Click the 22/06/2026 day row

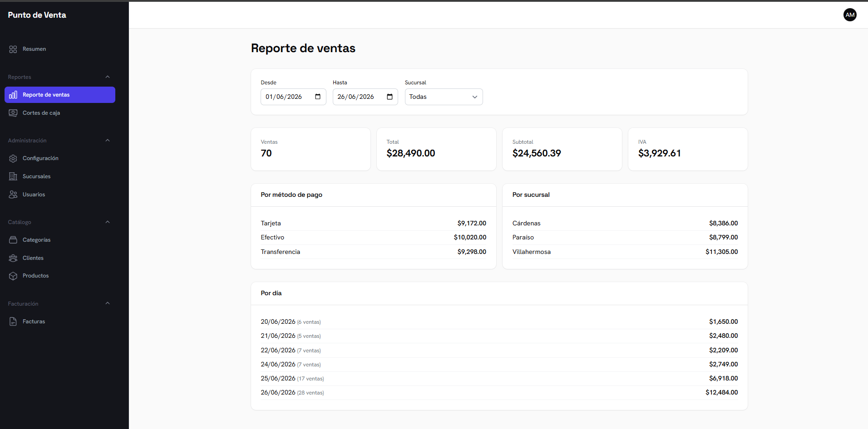(499, 350)
